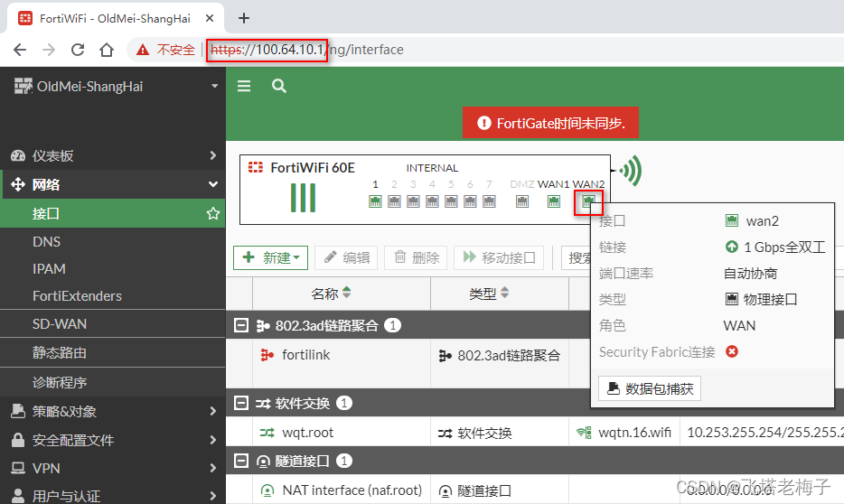Select internal port 2 on the faceplate
This screenshot has width=844, height=504.
pyautogui.click(x=394, y=201)
